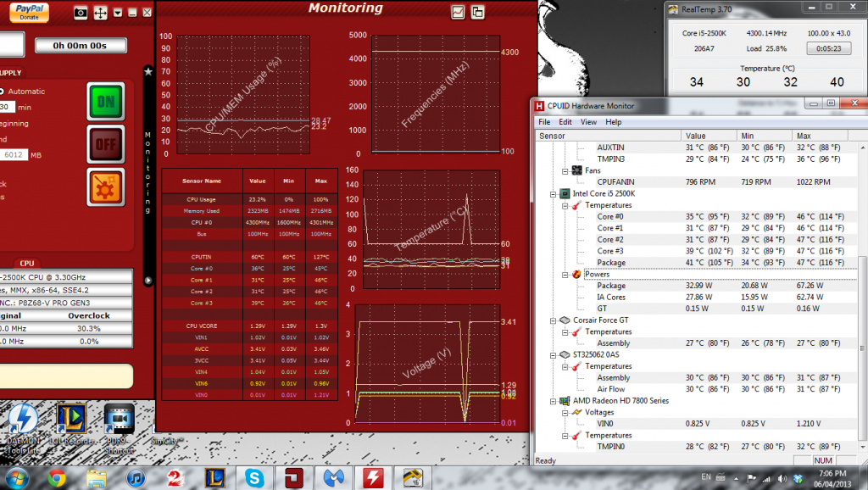This screenshot has width=868, height=490.
Task: Click the Powers flame icon in the sensor tree
Action: point(576,274)
